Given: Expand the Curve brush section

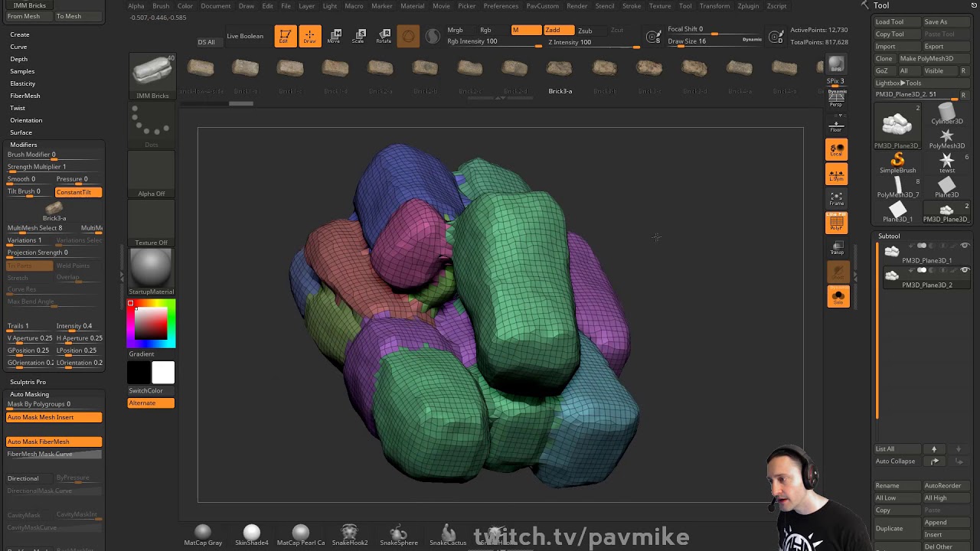Looking at the screenshot, I should (x=18, y=47).
